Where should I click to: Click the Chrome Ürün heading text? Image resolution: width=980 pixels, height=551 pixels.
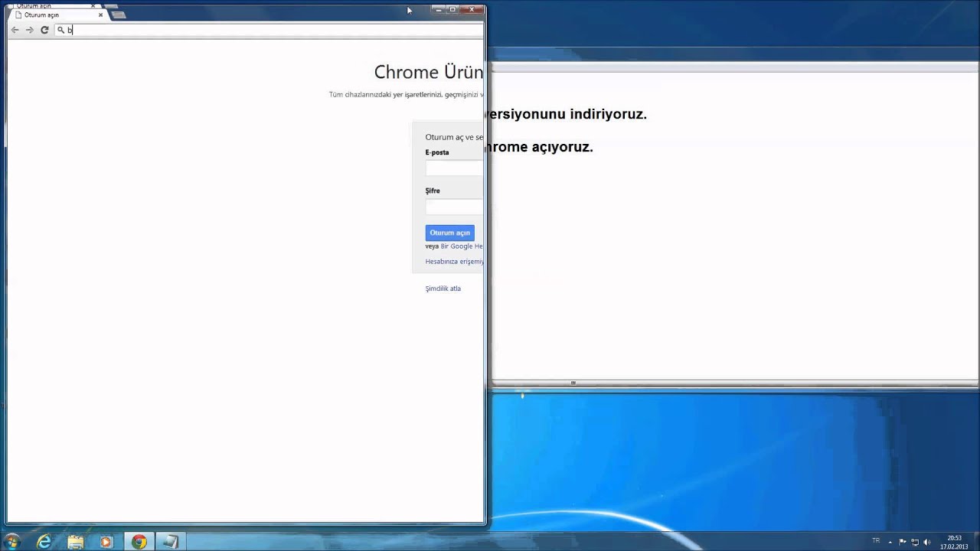pos(429,72)
